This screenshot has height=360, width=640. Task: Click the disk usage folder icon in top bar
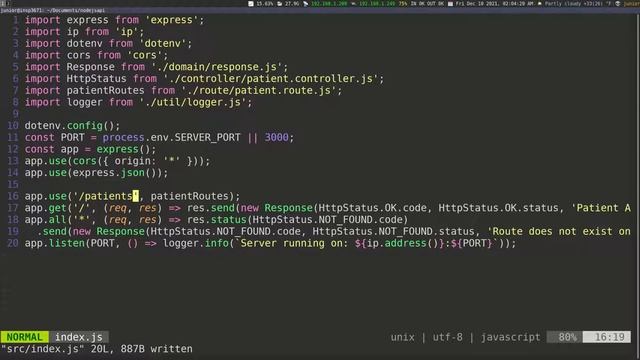[280, 4]
